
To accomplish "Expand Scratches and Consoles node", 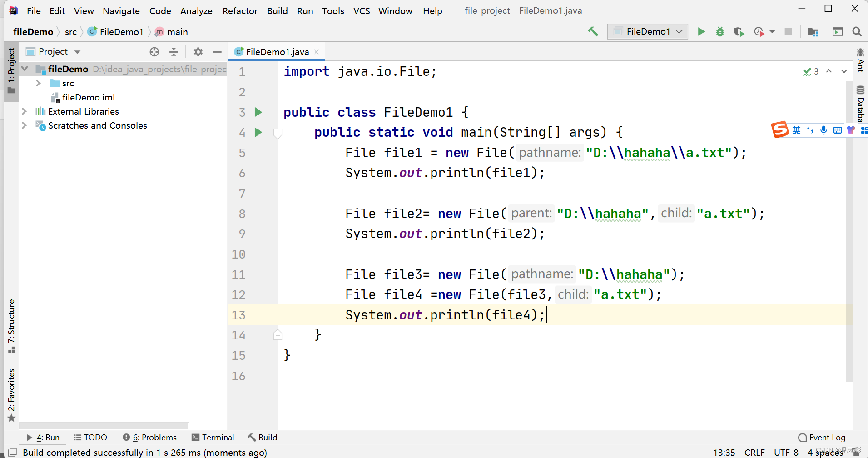I will click(25, 125).
